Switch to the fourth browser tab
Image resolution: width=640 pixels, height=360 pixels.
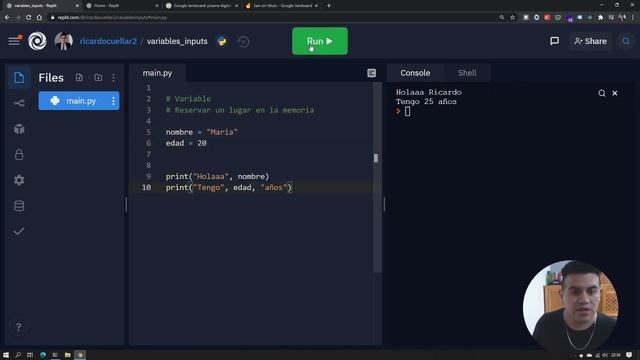click(282, 6)
